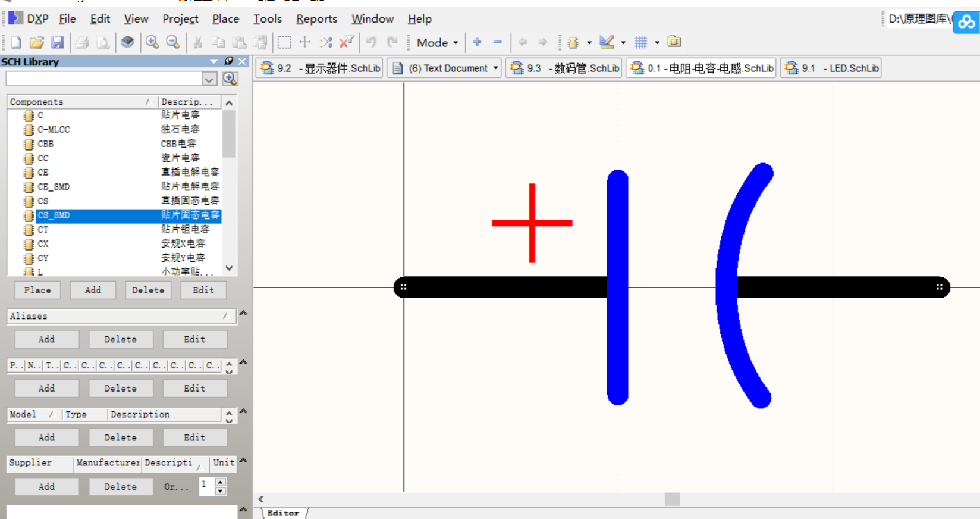Select the CT component row
The width and height of the screenshot is (980, 519).
pos(114,229)
